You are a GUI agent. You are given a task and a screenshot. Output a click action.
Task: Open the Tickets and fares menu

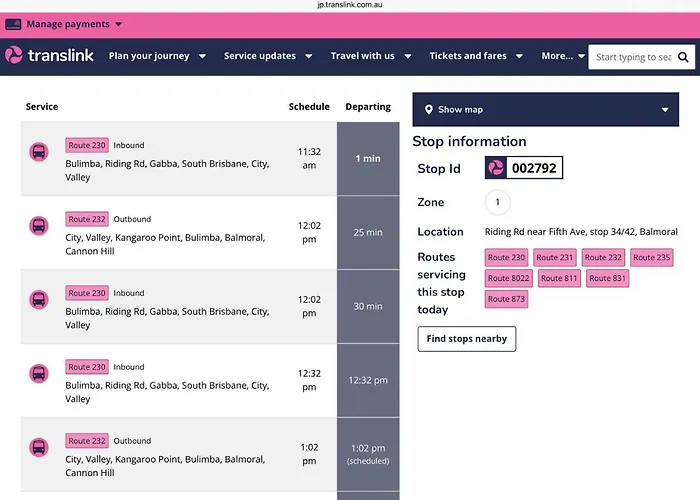click(x=476, y=57)
